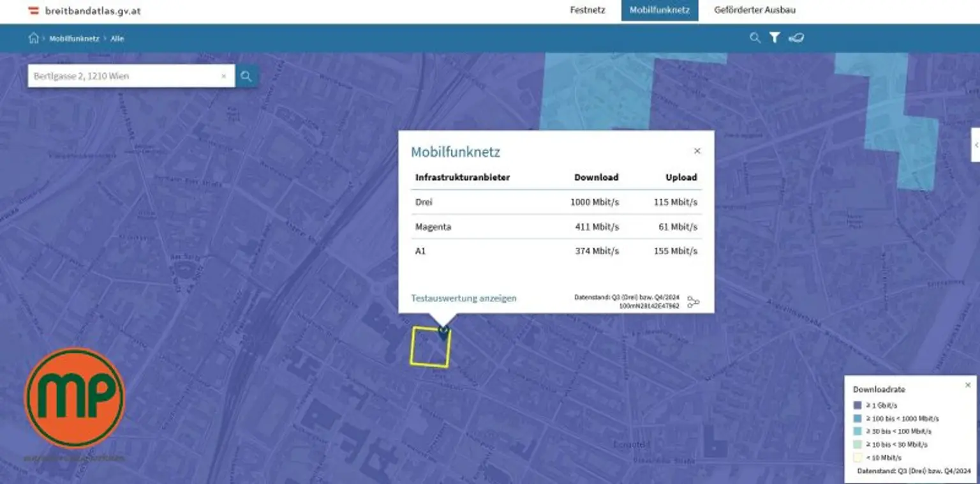Click the Datenstand text in the legend
Viewport: 980px width, 484px height.
click(914, 471)
